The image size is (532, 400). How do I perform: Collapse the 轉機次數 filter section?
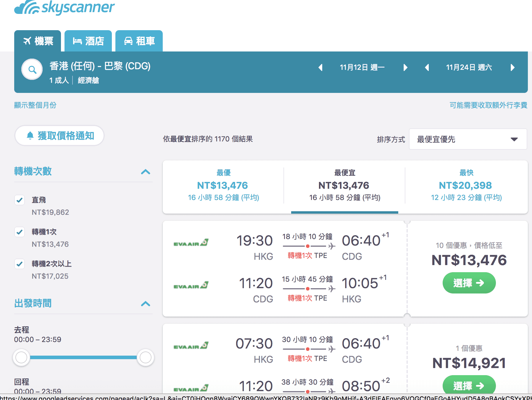[x=146, y=172]
